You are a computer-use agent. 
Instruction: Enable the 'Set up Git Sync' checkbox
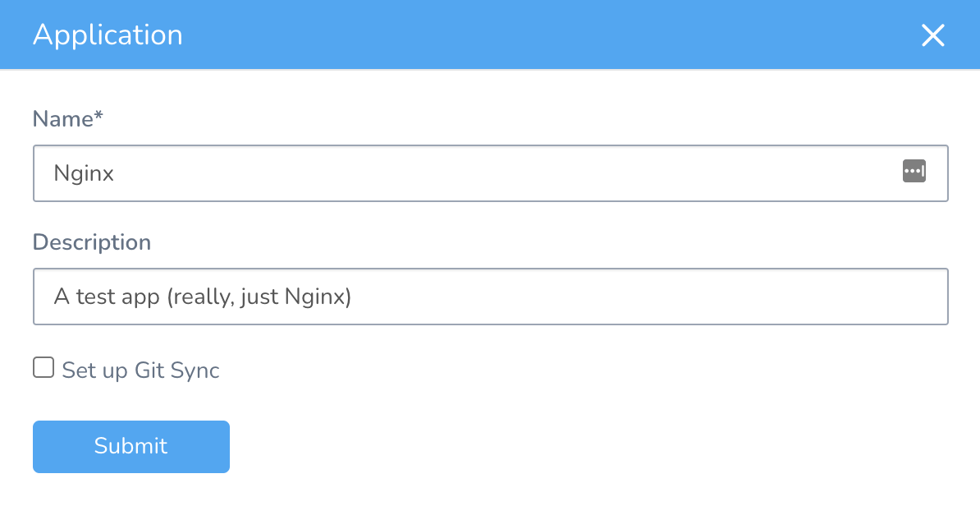coord(43,368)
